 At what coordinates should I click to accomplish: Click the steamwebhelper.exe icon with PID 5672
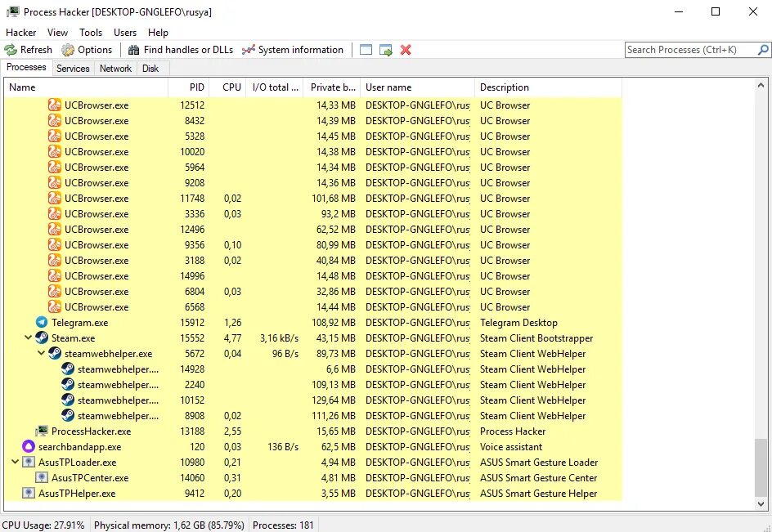click(55, 353)
